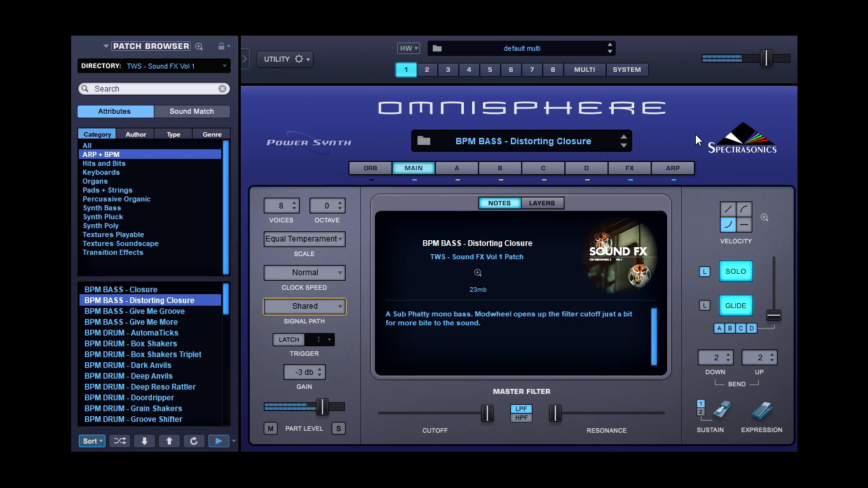The image size is (868, 488).
Task: Switch master filter to HPF mode
Action: (x=521, y=418)
